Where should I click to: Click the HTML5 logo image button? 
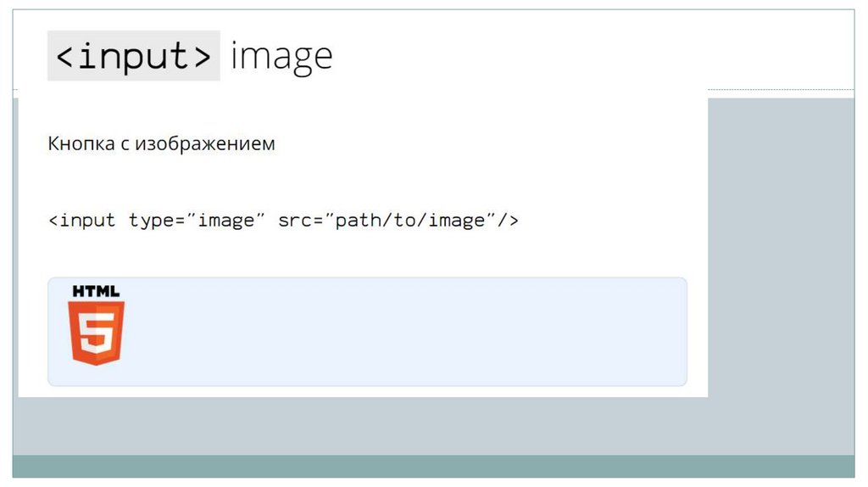click(96, 326)
